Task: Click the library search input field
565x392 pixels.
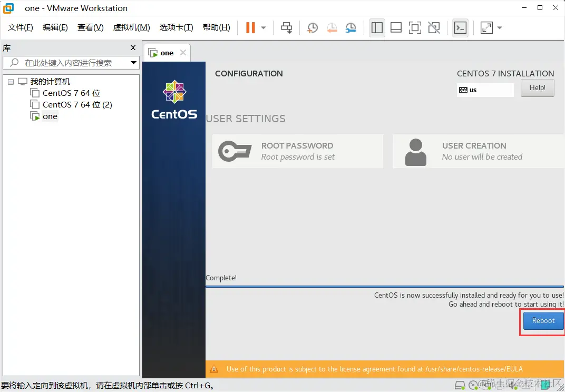Action: 71,63
